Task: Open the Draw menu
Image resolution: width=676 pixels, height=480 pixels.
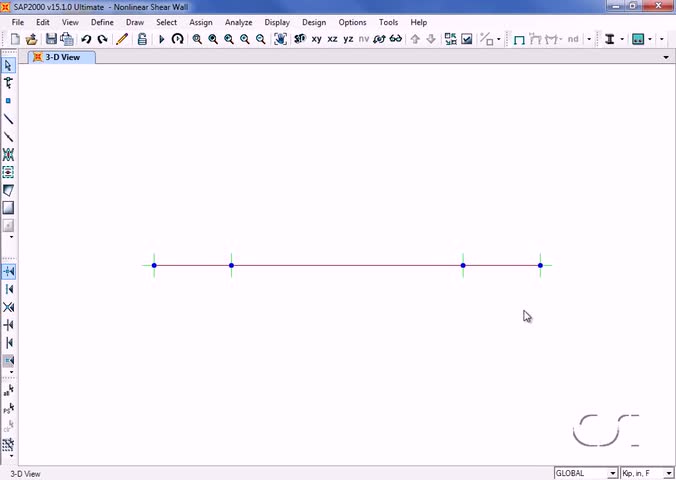Action: coord(135,22)
